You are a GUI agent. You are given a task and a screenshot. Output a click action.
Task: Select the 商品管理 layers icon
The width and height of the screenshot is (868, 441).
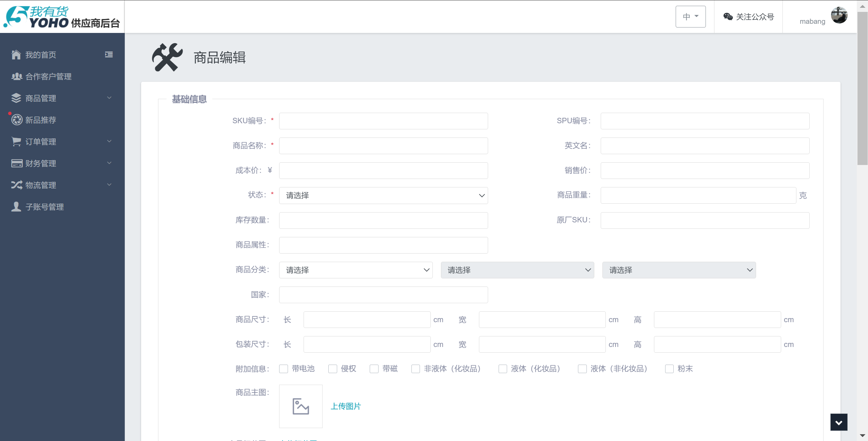coord(16,98)
